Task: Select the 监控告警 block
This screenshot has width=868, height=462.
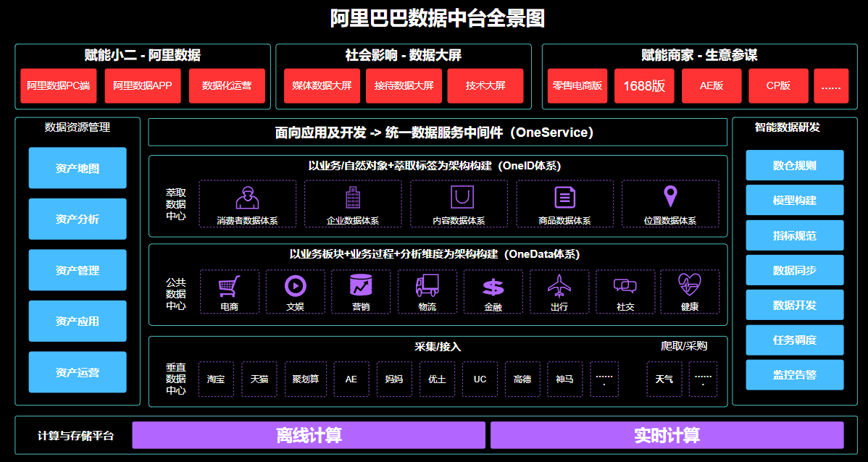Action: click(x=795, y=374)
